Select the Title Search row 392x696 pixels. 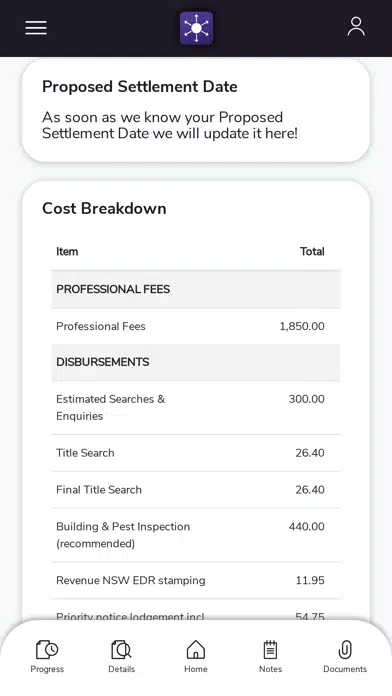coord(196,453)
